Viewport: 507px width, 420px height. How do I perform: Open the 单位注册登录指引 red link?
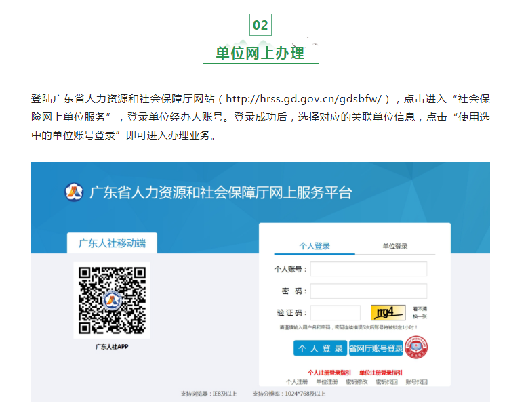coord(380,373)
